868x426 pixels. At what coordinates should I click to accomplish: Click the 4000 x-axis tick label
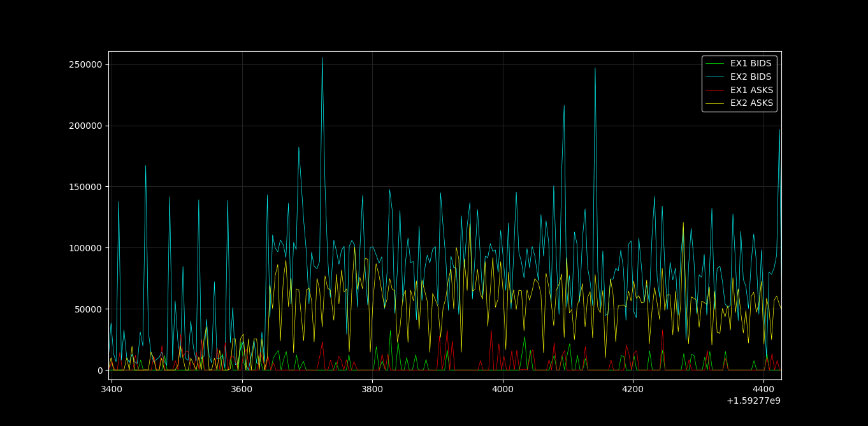tap(502, 388)
